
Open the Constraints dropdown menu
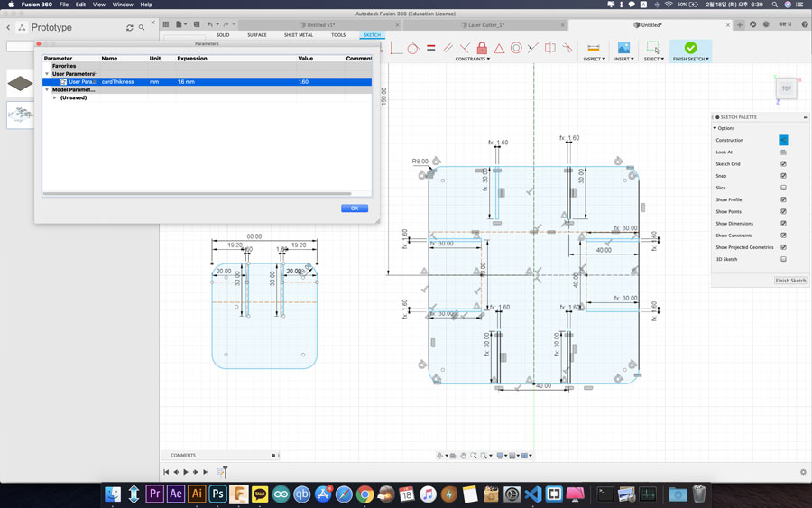[x=474, y=59]
